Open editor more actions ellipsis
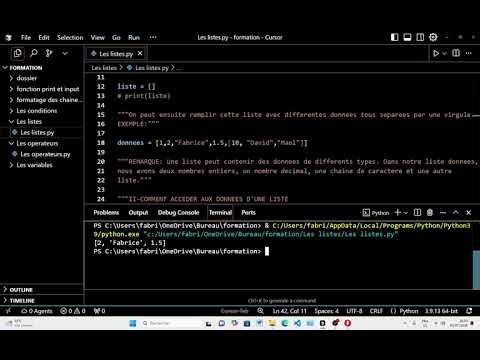Screen dimensions: 480x360 tap(469, 53)
